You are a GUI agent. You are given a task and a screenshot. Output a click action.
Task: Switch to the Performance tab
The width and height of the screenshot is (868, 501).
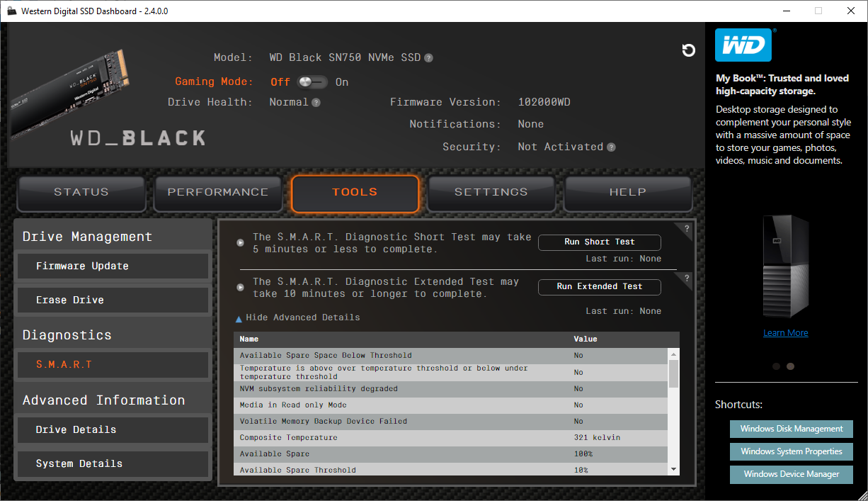click(218, 192)
